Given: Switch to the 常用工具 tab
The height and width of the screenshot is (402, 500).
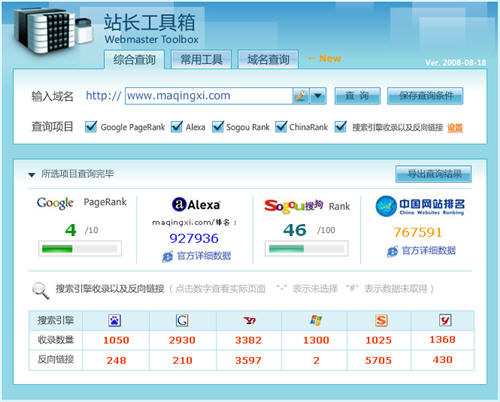Looking at the screenshot, I should 201,60.
